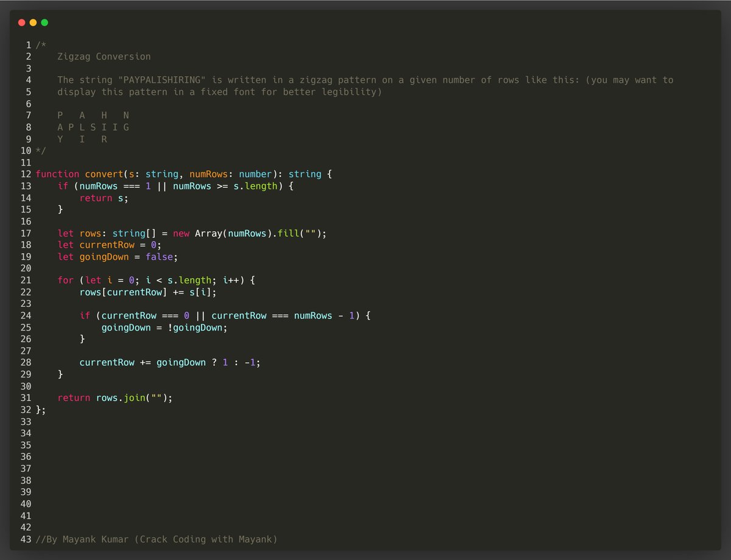The image size is (731, 560).
Task: Click the green maximize window dot
Action: (44, 23)
